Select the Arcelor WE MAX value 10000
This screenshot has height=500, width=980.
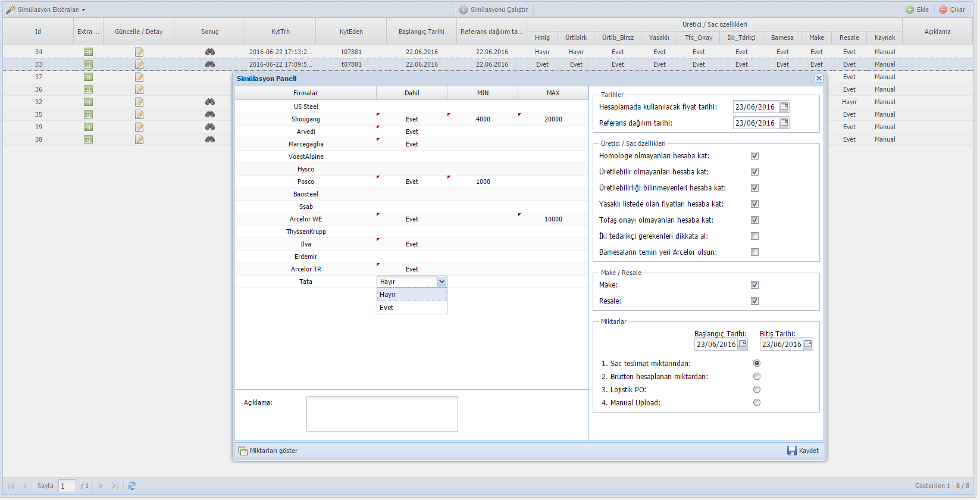pyautogui.click(x=553, y=219)
